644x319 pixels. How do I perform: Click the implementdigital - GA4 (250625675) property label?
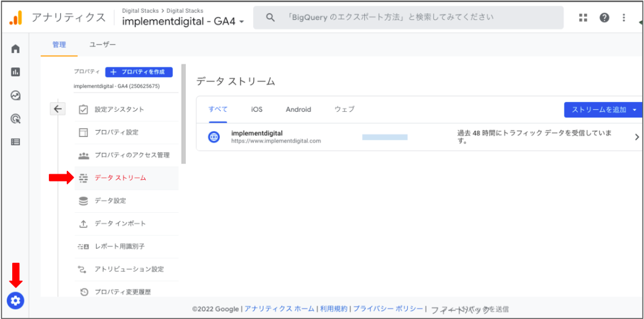[117, 86]
